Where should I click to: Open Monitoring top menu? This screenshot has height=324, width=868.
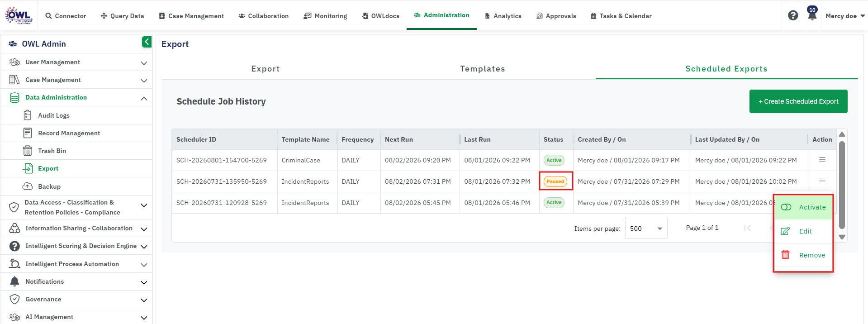[325, 16]
